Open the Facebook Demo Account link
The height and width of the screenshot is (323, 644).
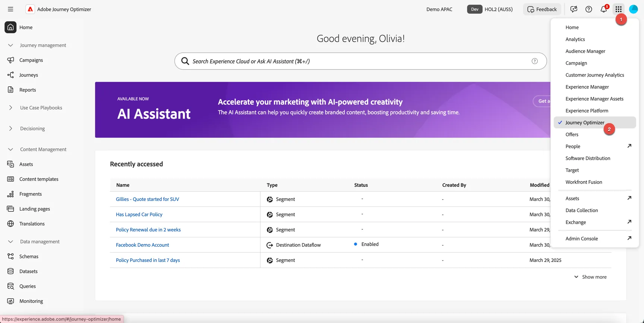[x=142, y=245]
